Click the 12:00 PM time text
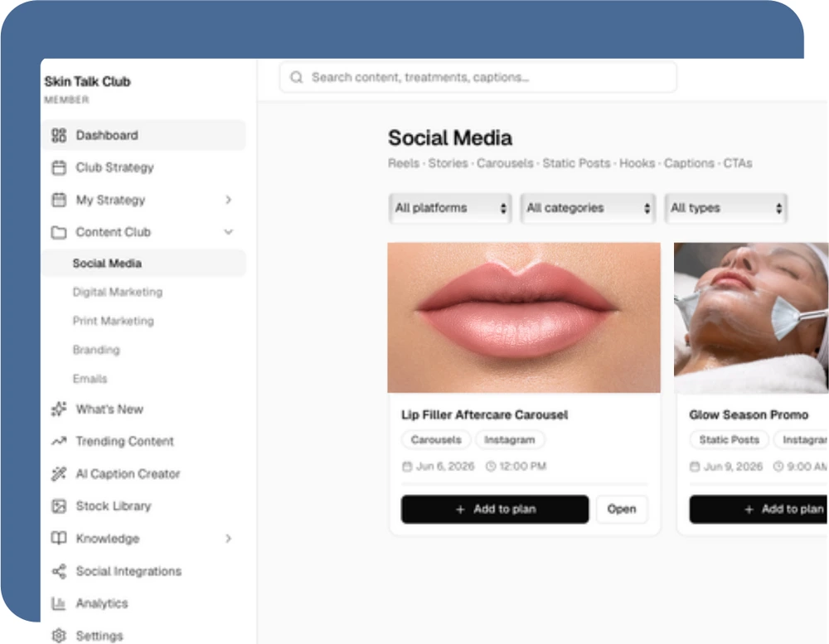This screenshot has width=829, height=644. (523, 467)
